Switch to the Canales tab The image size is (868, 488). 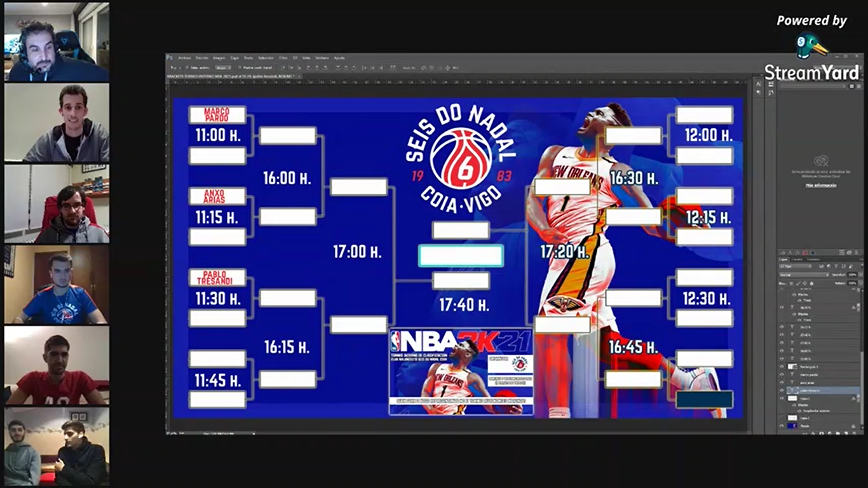[x=797, y=259]
